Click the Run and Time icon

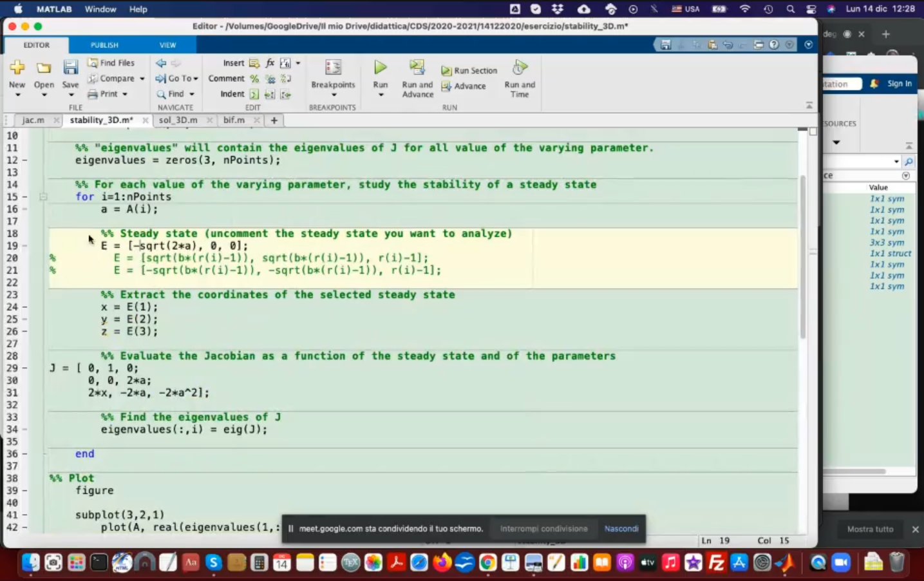click(520, 68)
